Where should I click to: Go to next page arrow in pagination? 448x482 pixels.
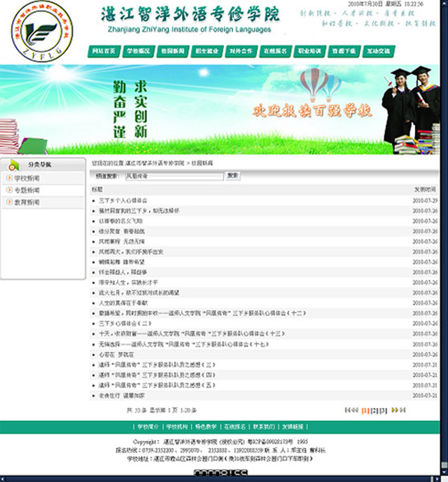pyautogui.click(x=394, y=410)
